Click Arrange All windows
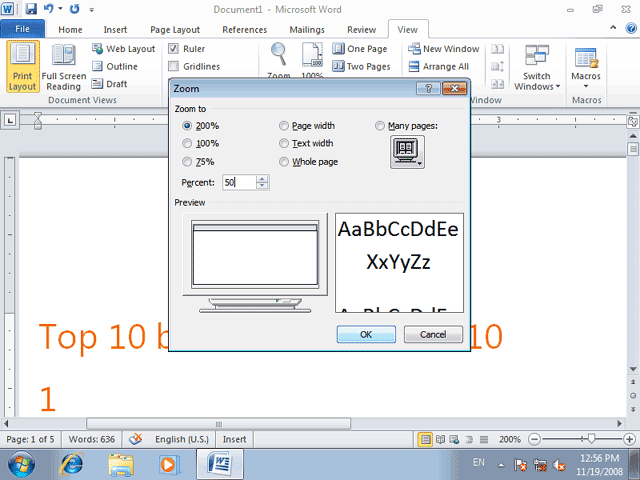Screen dimensions: 640x480 (439, 66)
